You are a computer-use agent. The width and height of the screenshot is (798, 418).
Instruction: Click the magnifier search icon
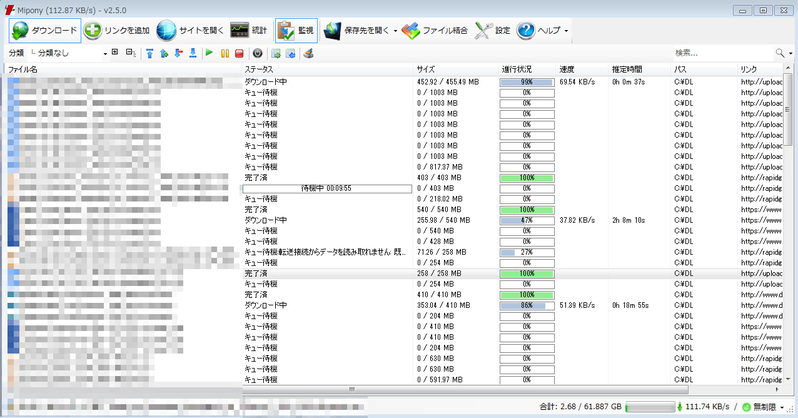pos(780,53)
